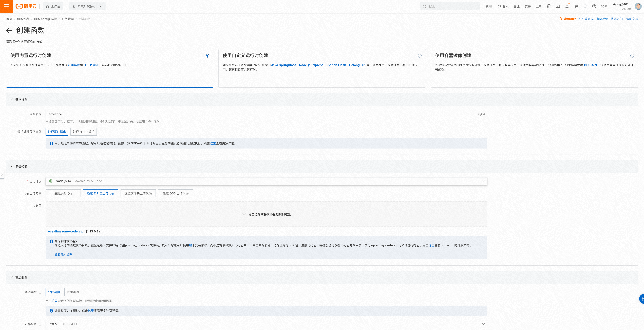This screenshot has width=644, height=330.
Task: Choose 通过 OSS 上传代码 upload method
Action: tap(176, 193)
